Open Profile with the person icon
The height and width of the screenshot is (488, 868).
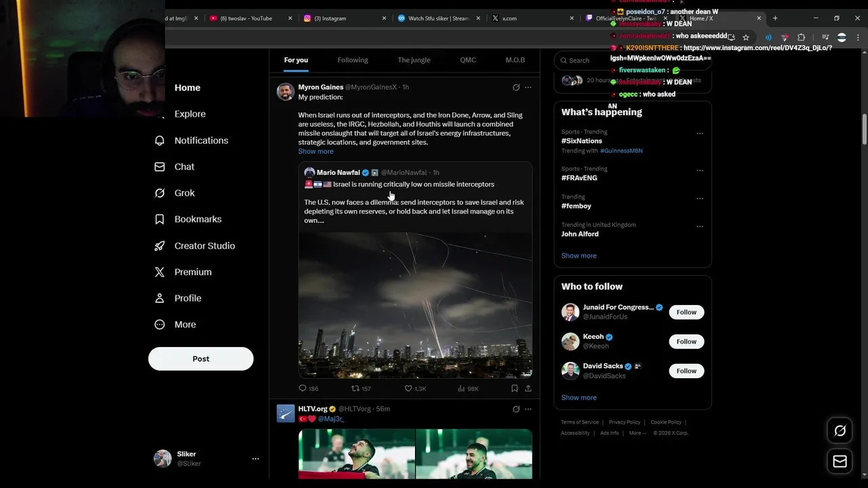coord(159,298)
